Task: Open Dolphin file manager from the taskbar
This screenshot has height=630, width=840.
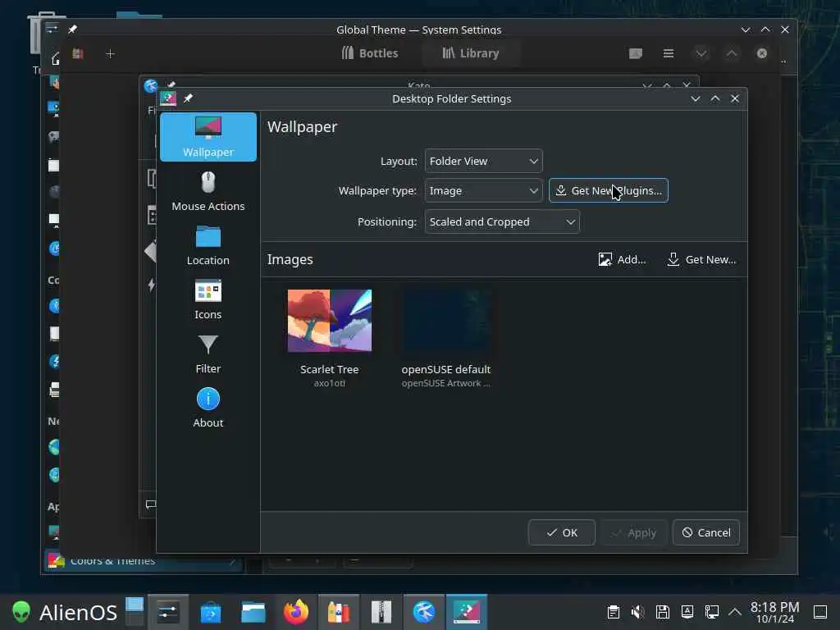Action: [253, 612]
